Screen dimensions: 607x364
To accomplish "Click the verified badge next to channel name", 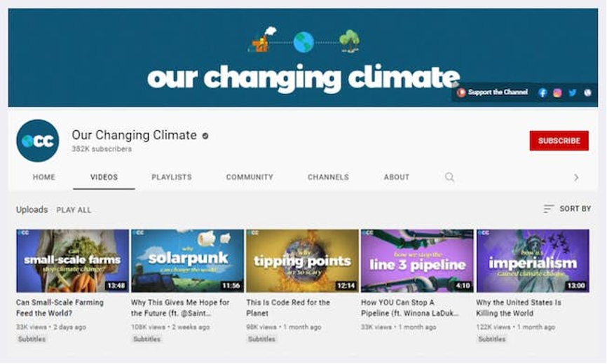I will click(x=205, y=136).
